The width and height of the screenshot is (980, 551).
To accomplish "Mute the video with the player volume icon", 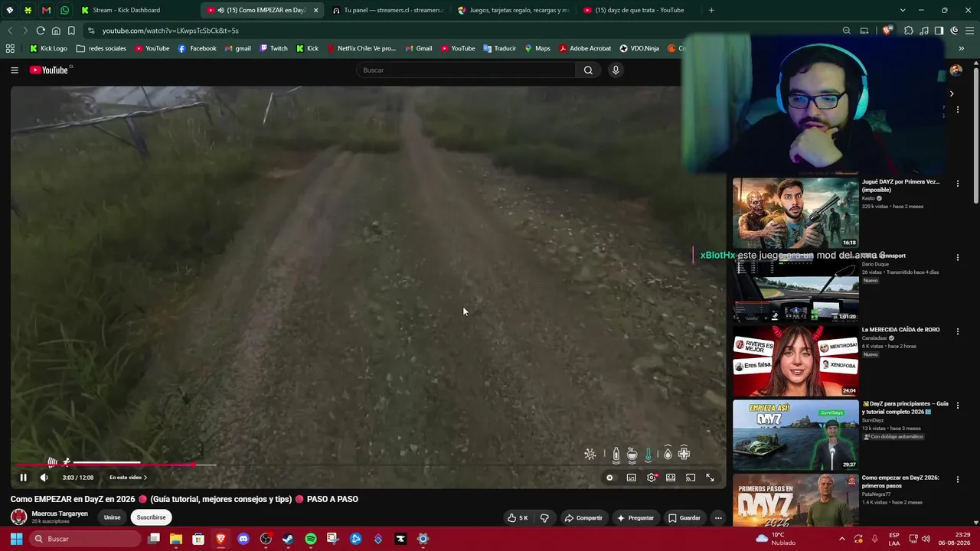I will click(44, 478).
